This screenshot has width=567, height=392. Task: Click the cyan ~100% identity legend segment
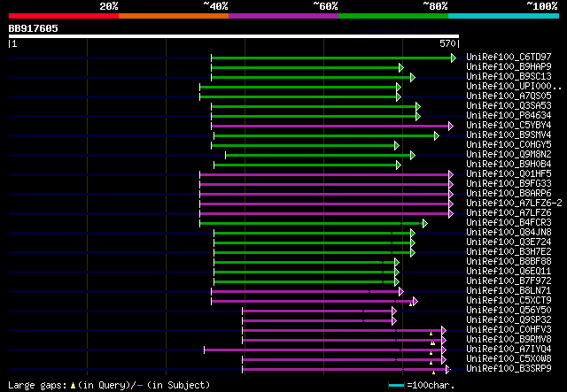point(504,16)
